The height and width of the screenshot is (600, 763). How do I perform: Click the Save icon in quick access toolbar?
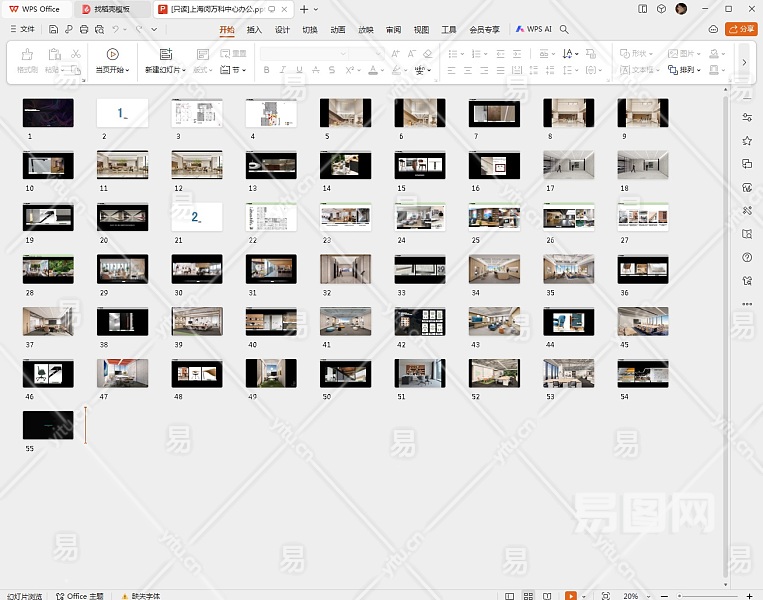click(53, 30)
